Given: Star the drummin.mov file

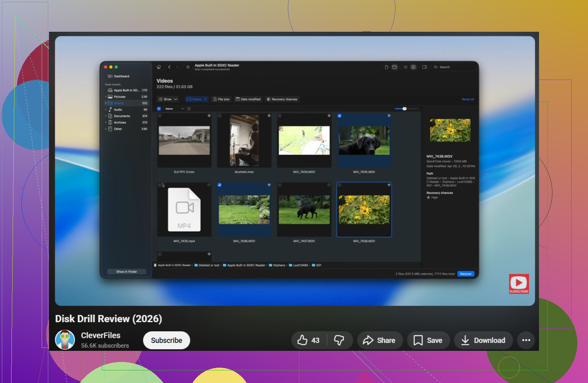Looking at the screenshot, I should [x=269, y=116].
